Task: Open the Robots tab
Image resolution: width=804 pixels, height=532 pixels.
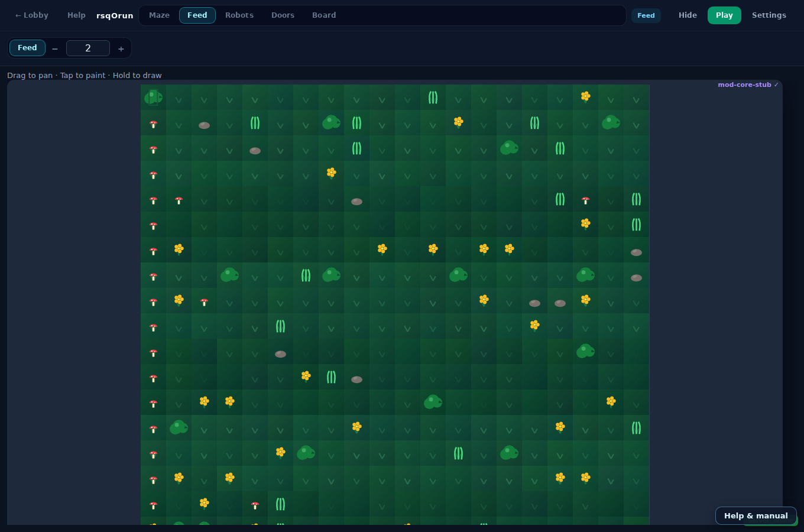Action: point(239,15)
